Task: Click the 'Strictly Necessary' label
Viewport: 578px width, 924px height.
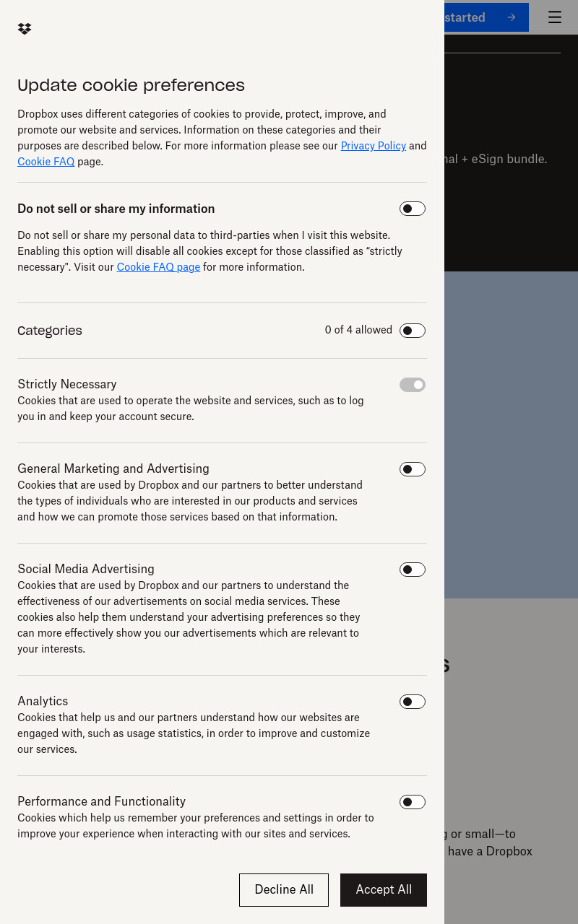Action: coord(67,384)
